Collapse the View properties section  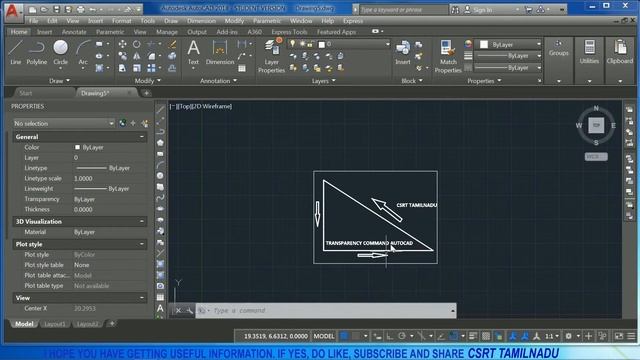[142, 298]
